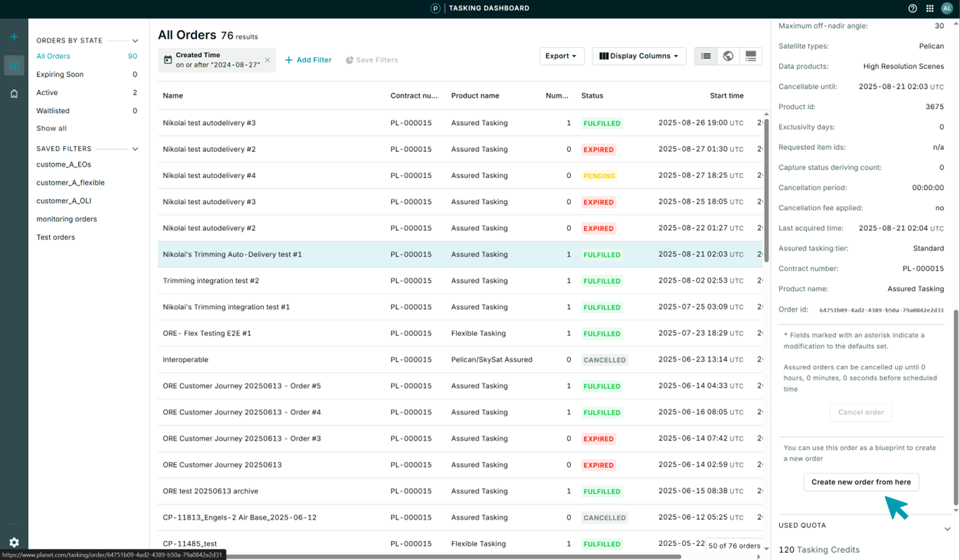Click Add Filter
Image resolution: width=960 pixels, height=560 pixels.
(x=308, y=61)
